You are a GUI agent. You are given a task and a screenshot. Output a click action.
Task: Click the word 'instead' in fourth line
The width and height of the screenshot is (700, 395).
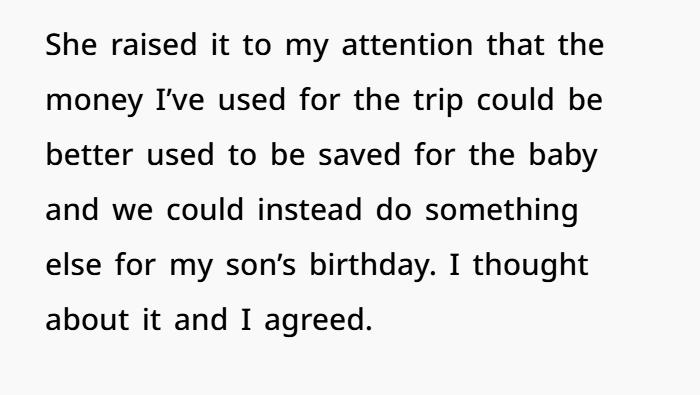tap(310, 210)
